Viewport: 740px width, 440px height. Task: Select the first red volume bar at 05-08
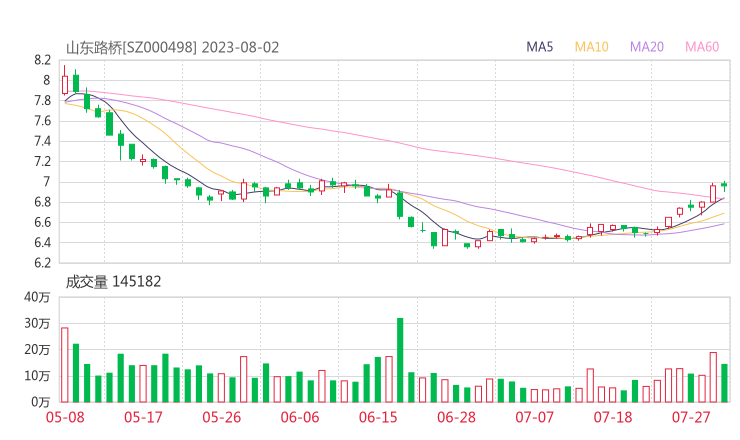65,365
